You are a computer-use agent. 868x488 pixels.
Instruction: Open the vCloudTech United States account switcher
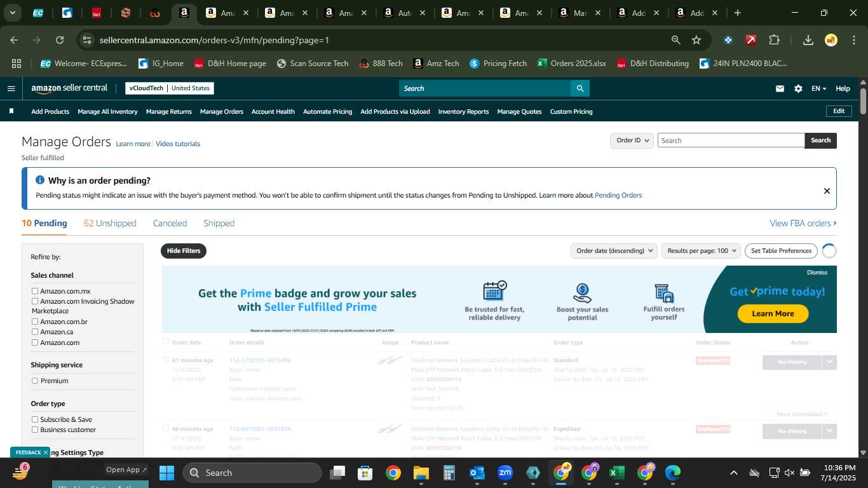point(169,88)
